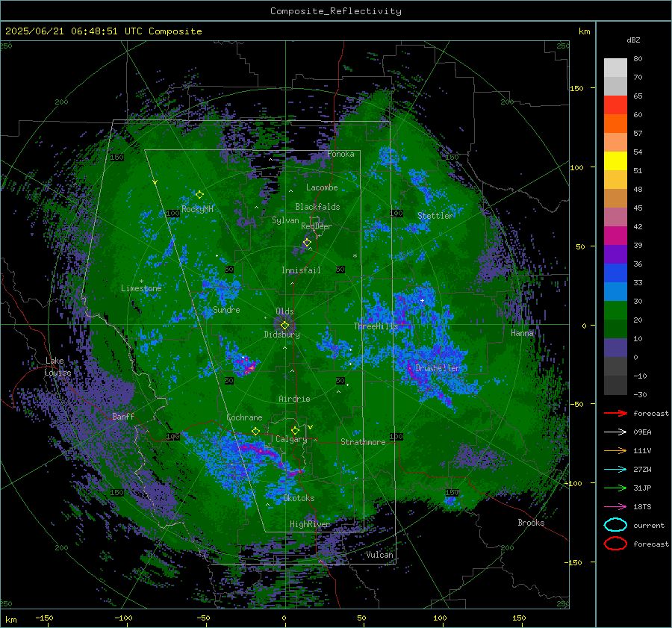Pick the slate 10–0 dBZ color swatch
This screenshot has height=628, width=672.
(x=615, y=348)
